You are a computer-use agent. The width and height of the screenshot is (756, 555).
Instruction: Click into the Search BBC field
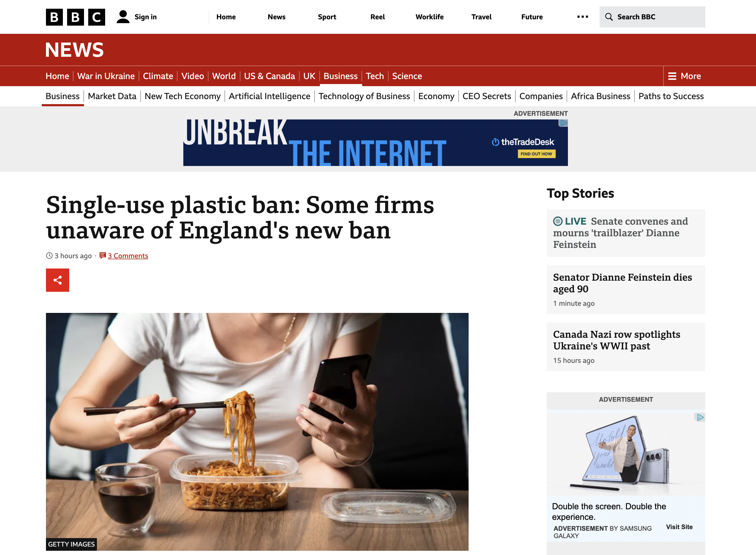tap(652, 17)
